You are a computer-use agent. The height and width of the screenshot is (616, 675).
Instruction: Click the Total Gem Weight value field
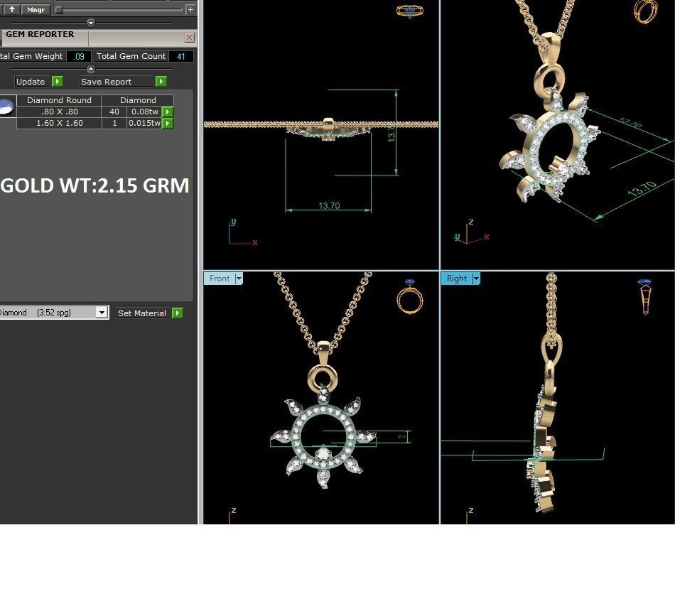(79, 56)
